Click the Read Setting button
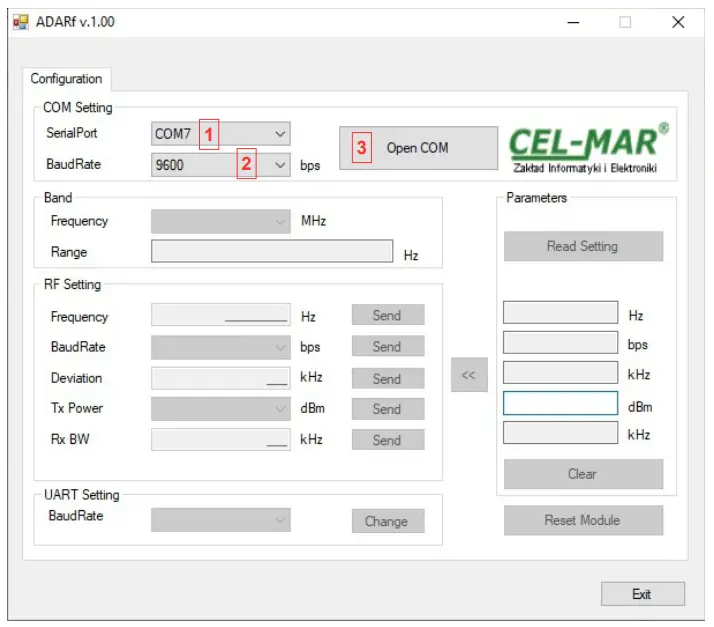714x627 pixels. (x=583, y=246)
